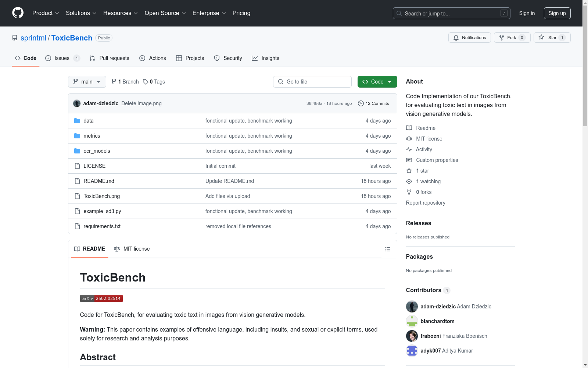Click the Sign in link
588x368 pixels.
[x=527, y=13]
